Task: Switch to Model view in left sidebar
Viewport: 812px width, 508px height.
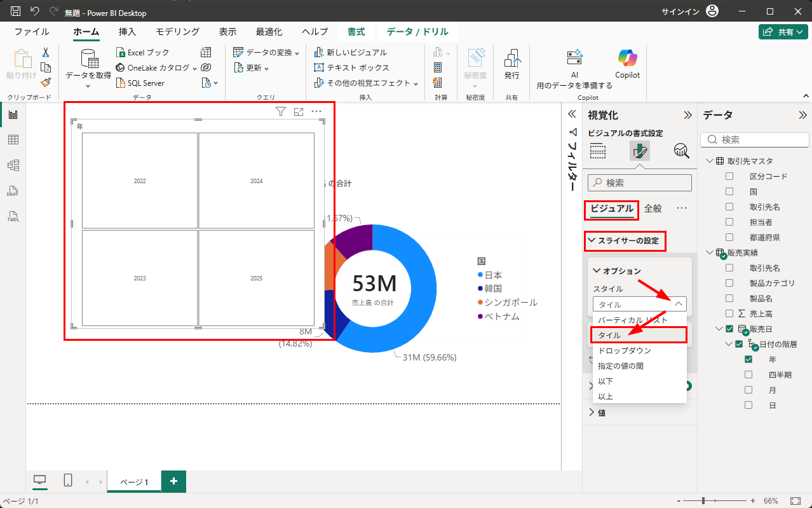Action: 13,165
